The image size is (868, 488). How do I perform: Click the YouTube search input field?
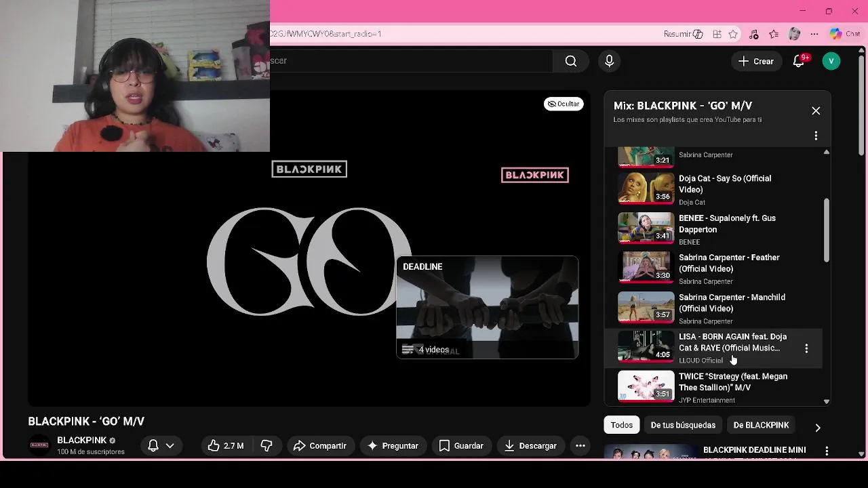[411, 61]
